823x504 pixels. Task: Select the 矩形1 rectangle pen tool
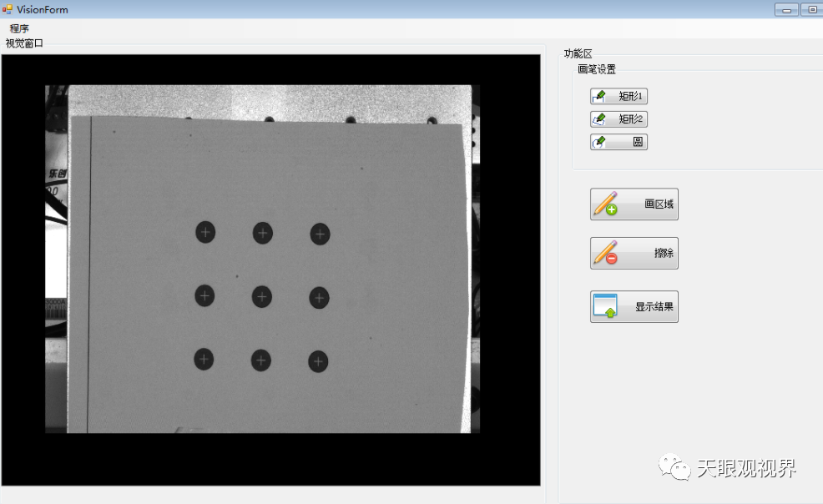click(x=619, y=97)
